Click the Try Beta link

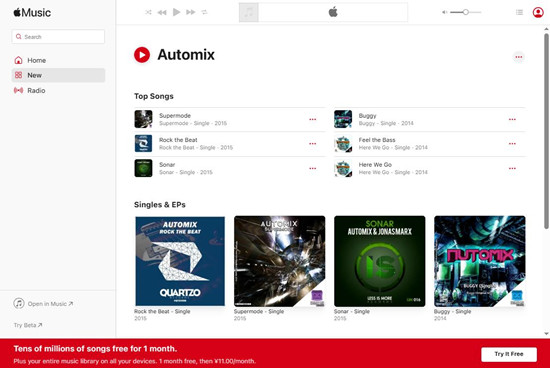tap(28, 325)
